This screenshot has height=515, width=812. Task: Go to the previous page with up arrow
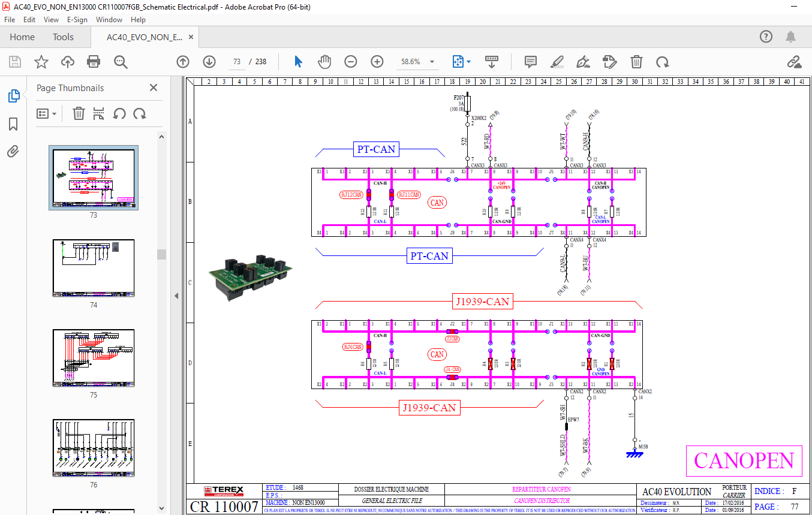click(x=183, y=62)
